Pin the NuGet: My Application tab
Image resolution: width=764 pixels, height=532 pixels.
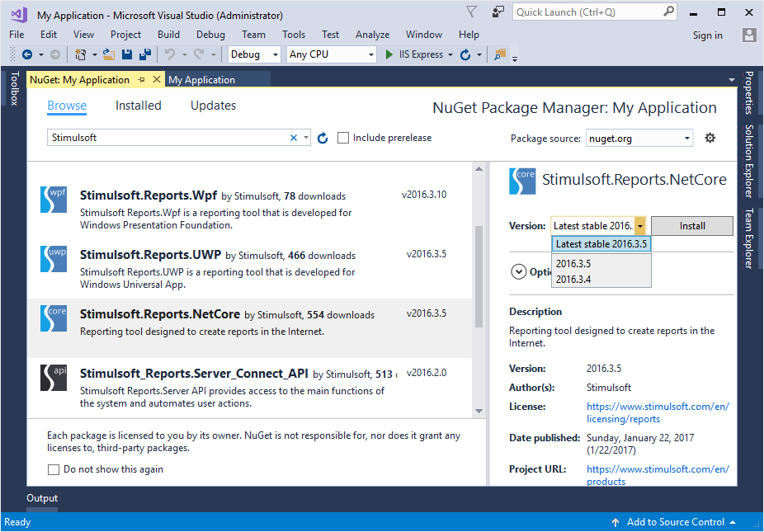click(141, 79)
